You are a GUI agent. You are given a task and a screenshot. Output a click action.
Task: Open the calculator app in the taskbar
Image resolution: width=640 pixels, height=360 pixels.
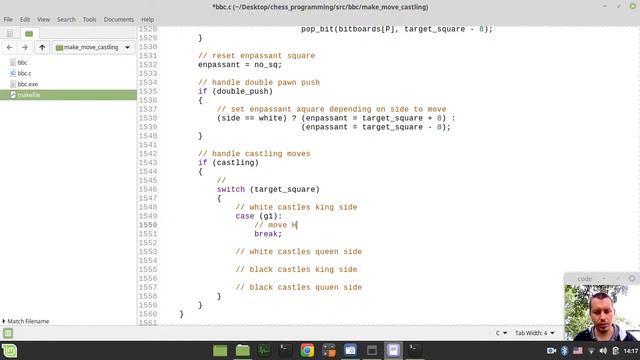(329, 351)
